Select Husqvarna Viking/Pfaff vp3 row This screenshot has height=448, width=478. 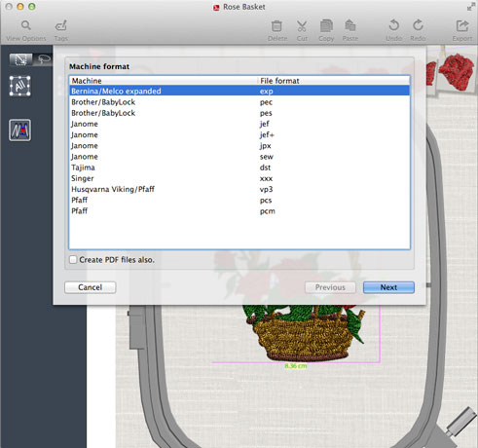point(239,189)
